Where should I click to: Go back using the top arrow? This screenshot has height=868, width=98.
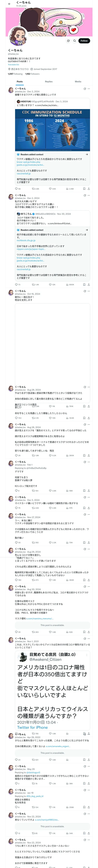[9, 4]
